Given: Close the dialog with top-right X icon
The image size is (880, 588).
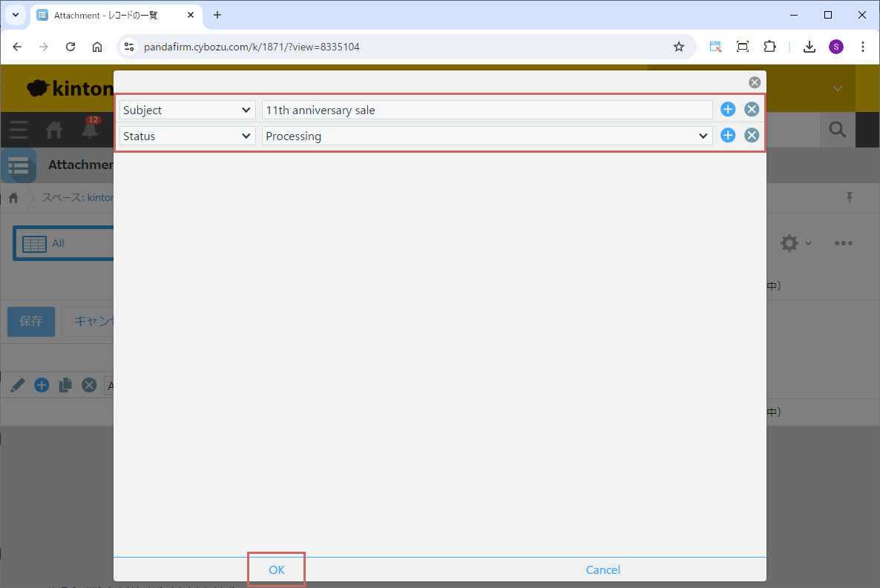Looking at the screenshot, I should (x=755, y=82).
